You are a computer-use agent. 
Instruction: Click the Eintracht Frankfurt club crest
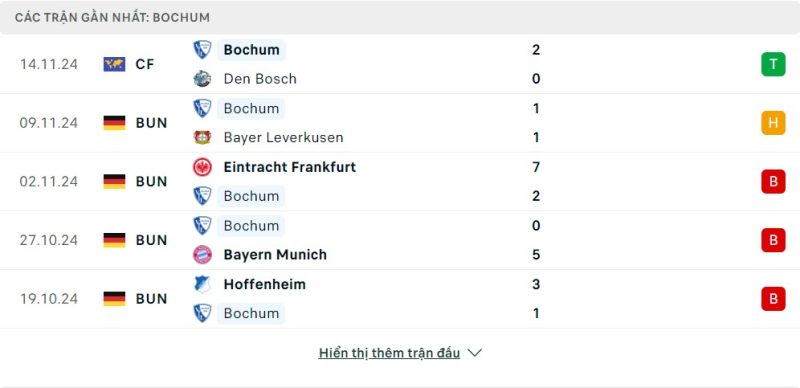coord(202,167)
